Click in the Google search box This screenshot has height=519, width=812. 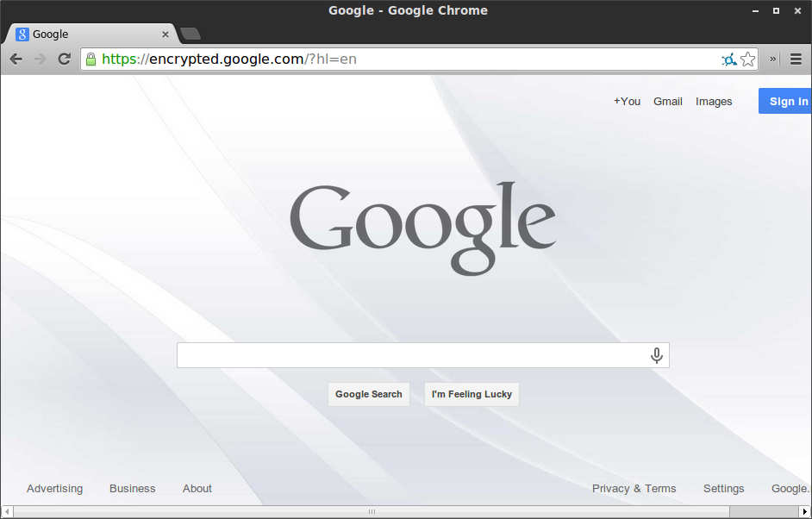tap(423, 355)
